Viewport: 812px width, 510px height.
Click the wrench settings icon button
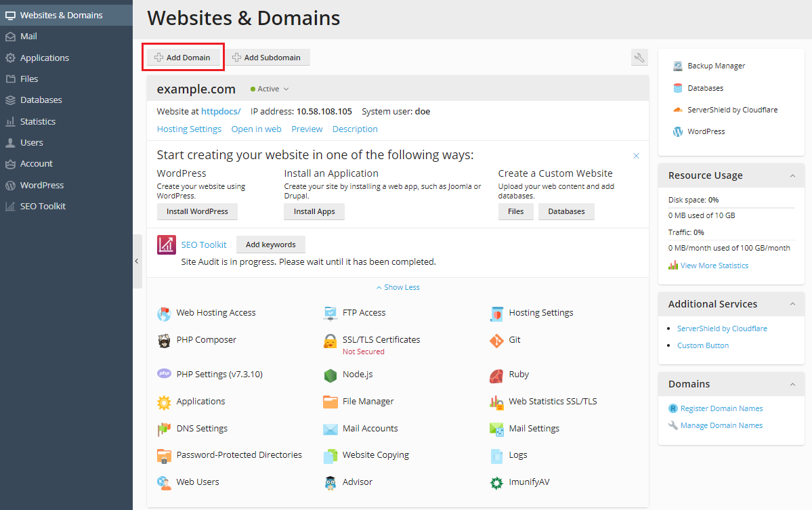coord(639,58)
